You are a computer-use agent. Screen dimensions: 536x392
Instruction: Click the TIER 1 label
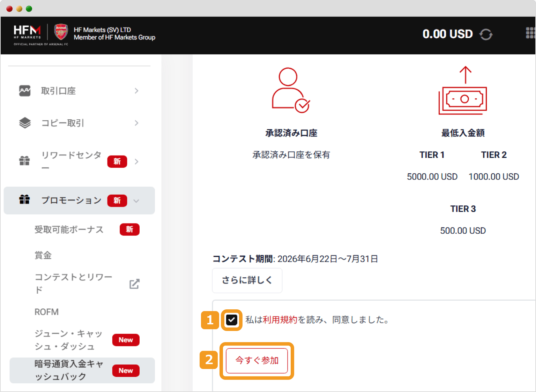pos(432,155)
